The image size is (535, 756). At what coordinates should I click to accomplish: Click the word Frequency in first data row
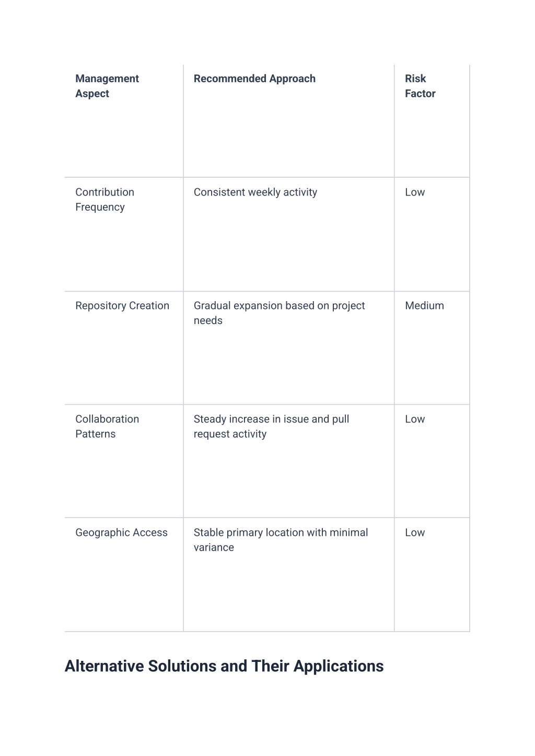100,208
